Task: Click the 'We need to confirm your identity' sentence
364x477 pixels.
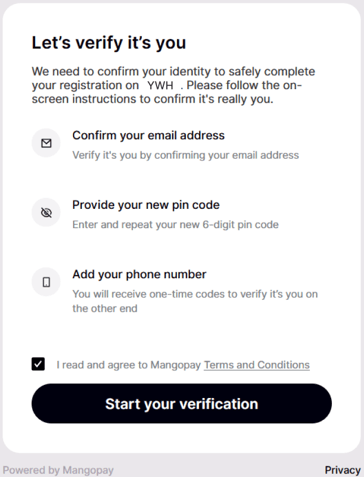Action: point(173,78)
